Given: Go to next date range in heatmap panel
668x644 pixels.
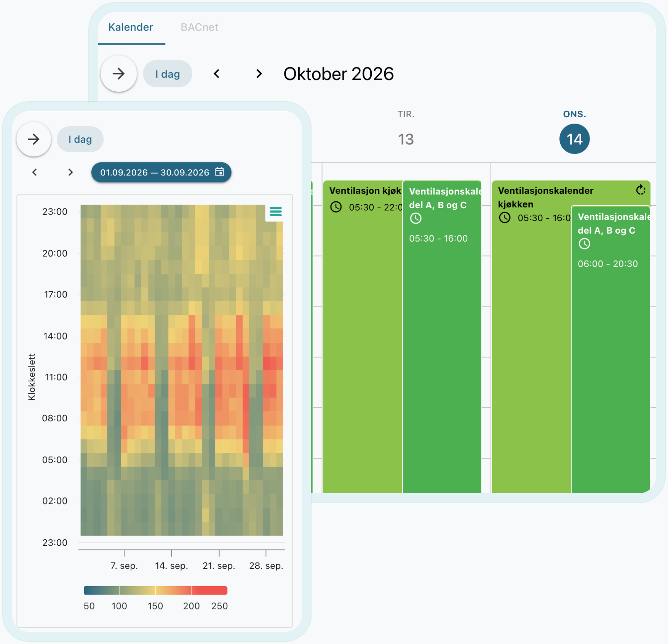Looking at the screenshot, I should coord(70,172).
